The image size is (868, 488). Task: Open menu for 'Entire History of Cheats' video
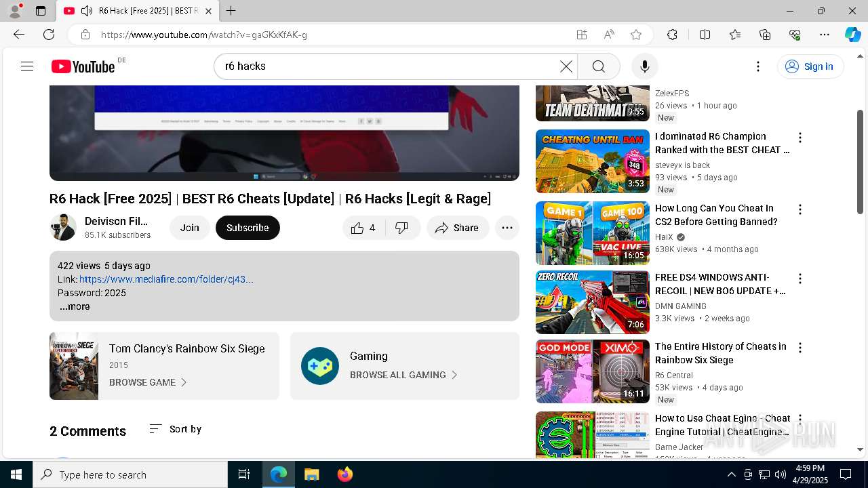pos(800,348)
